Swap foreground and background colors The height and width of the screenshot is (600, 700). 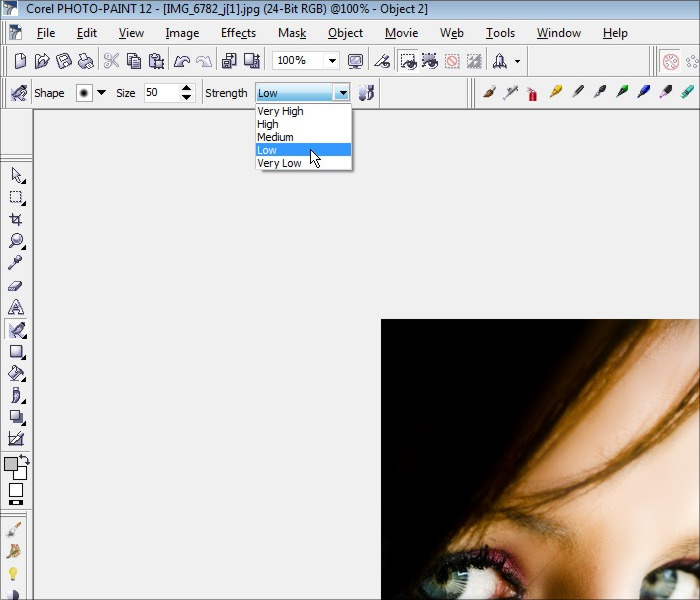24,460
